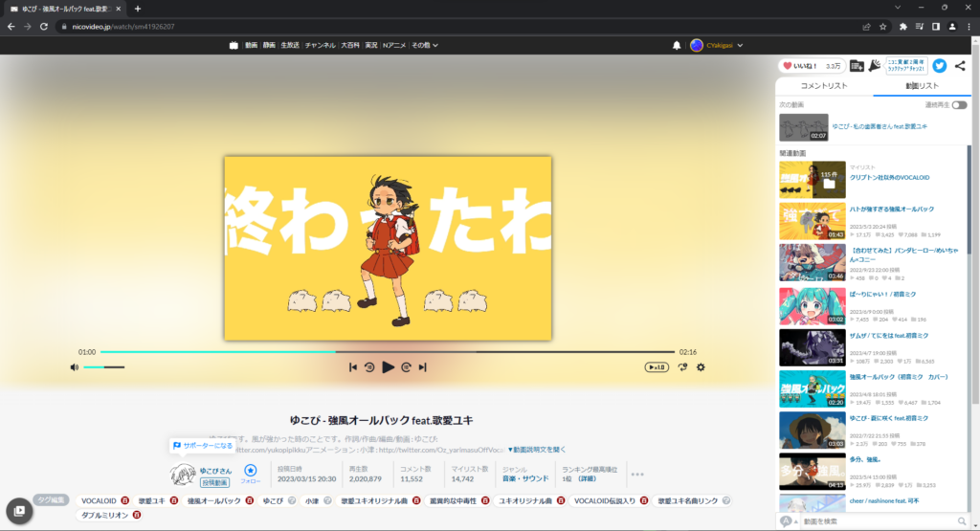Image resolution: width=980 pixels, height=531 pixels.
Task: Expand the CYakigasi account dropdown arrow
Action: click(x=740, y=46)
